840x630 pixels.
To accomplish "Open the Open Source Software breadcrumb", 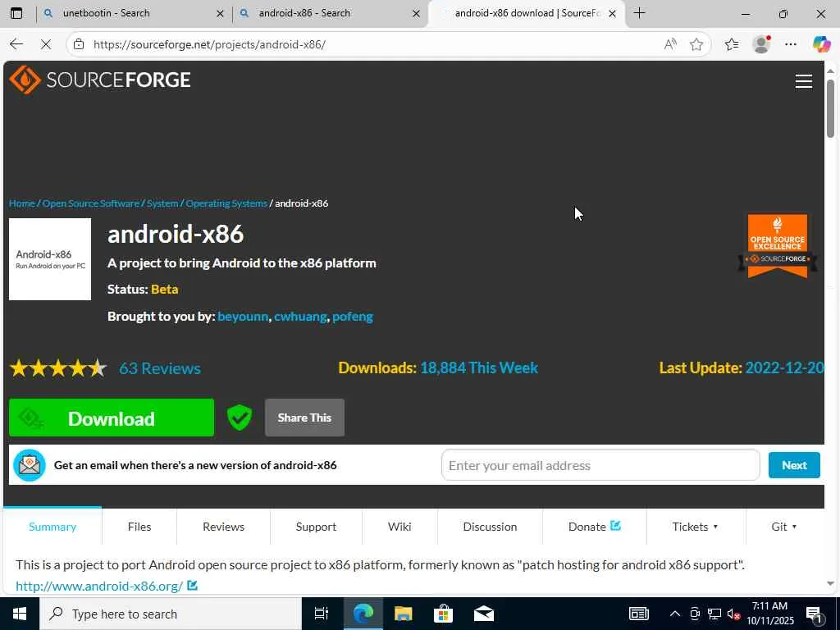I will (x=90, y=203).
